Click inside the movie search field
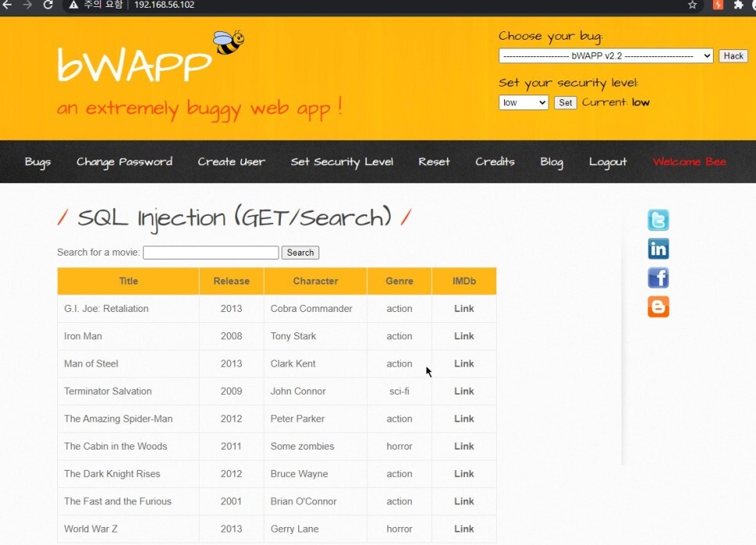 pyautogui.click(x=211, y=253)
